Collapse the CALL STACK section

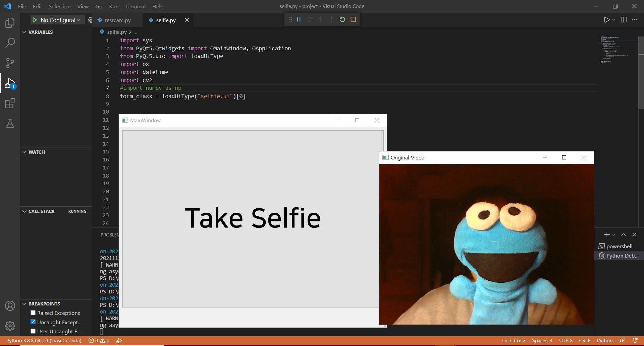point(24,211)
